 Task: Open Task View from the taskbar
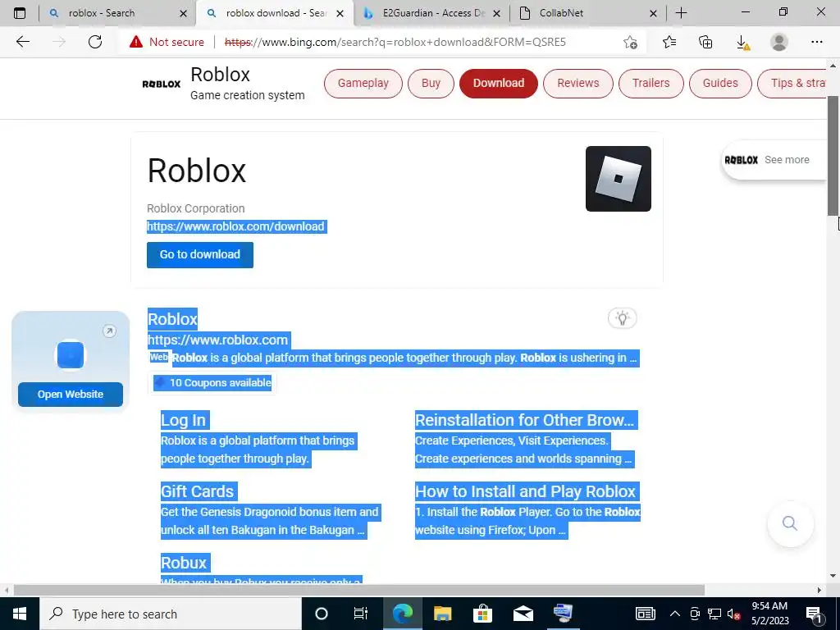(361, 614)
